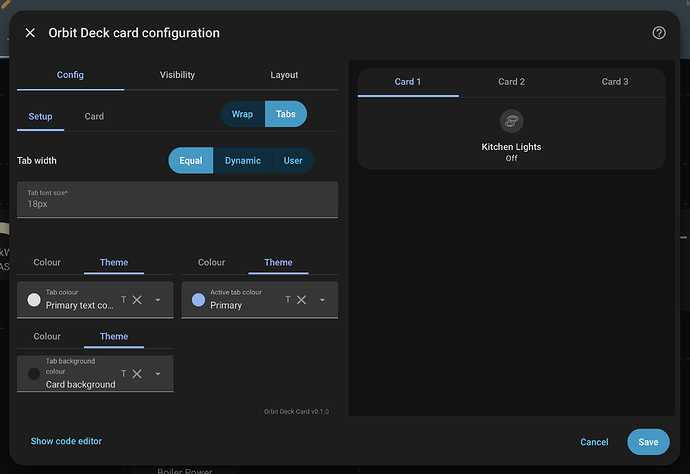Screen dimensions: 690x474
Task: Choose Colour tab above Tab background colour
Action: tap(47, 336)
